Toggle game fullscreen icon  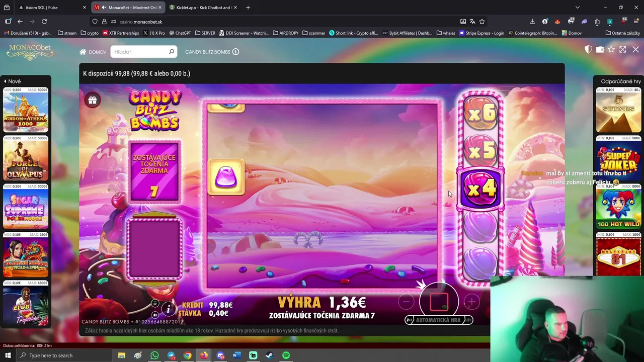point(623,49)
